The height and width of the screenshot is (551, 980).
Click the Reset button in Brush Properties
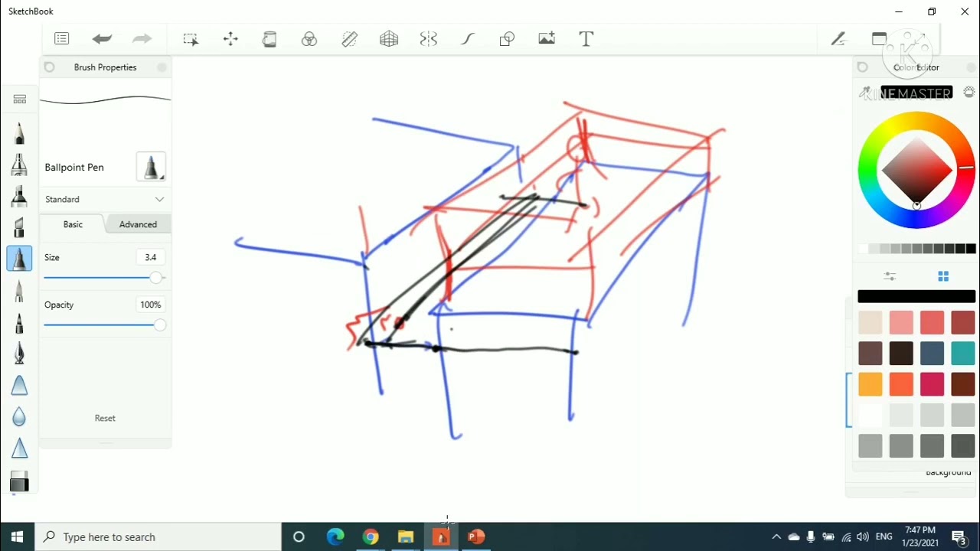tap(105, 418)
